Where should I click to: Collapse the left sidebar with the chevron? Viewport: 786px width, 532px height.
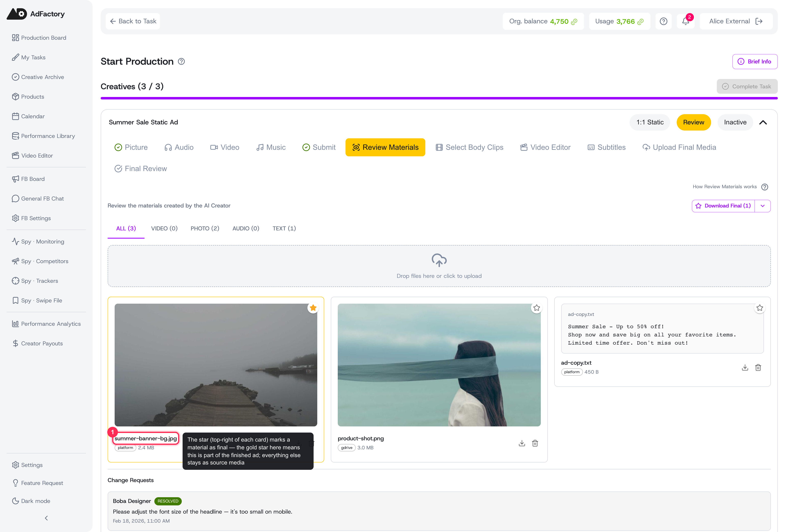point(46,518)
